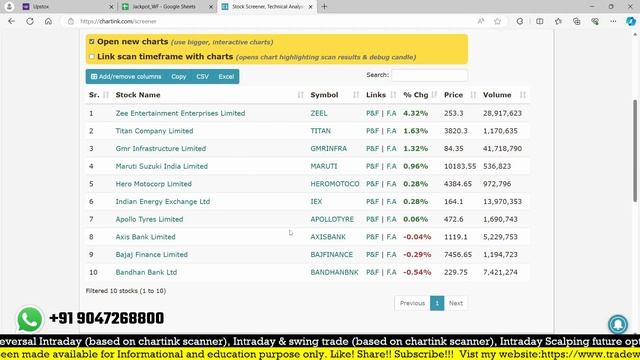The image size is (640, 360).
Task: Open Bajaj Finance Limited link
Action: (x=151, y=254)
